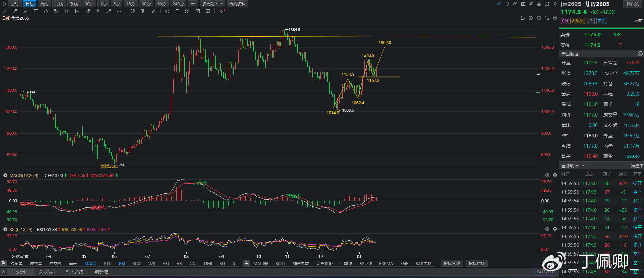
Task: Toggle drawing visibility with the eye icon
Action: coord(167,11)
